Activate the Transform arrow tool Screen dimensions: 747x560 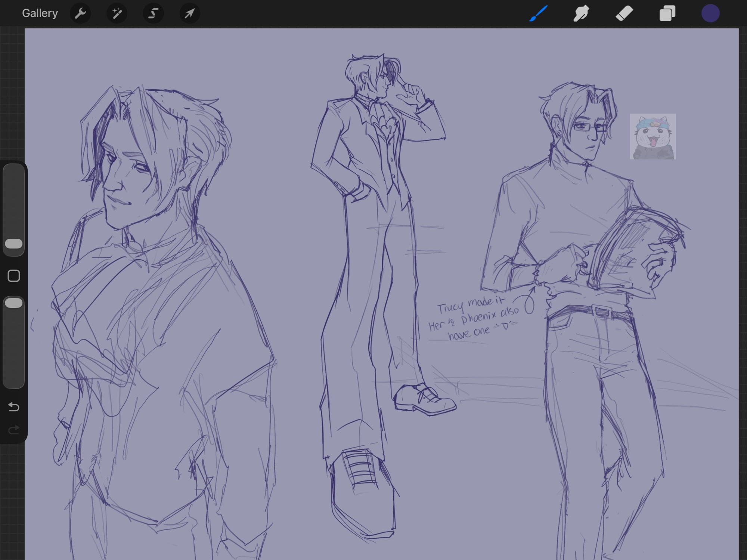[189, 13]
